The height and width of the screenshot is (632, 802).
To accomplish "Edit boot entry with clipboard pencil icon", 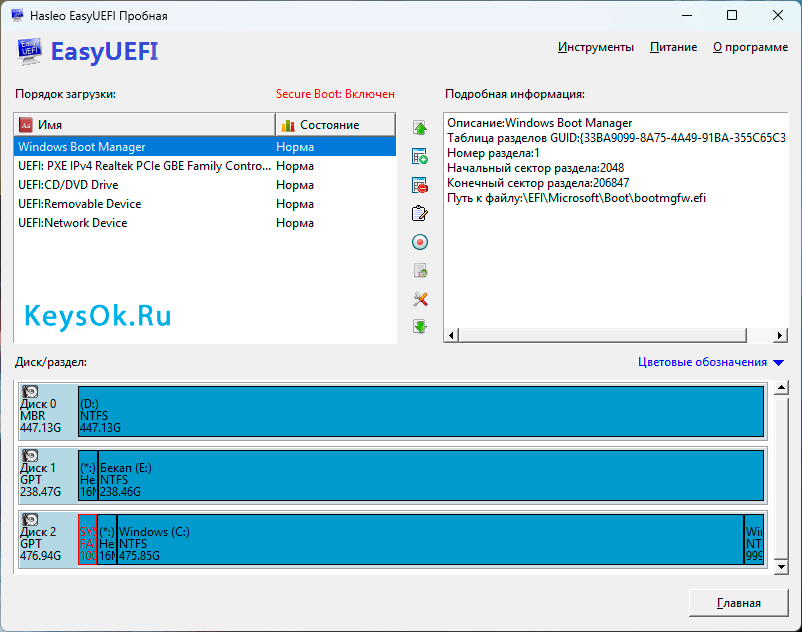I will point(420,213).
